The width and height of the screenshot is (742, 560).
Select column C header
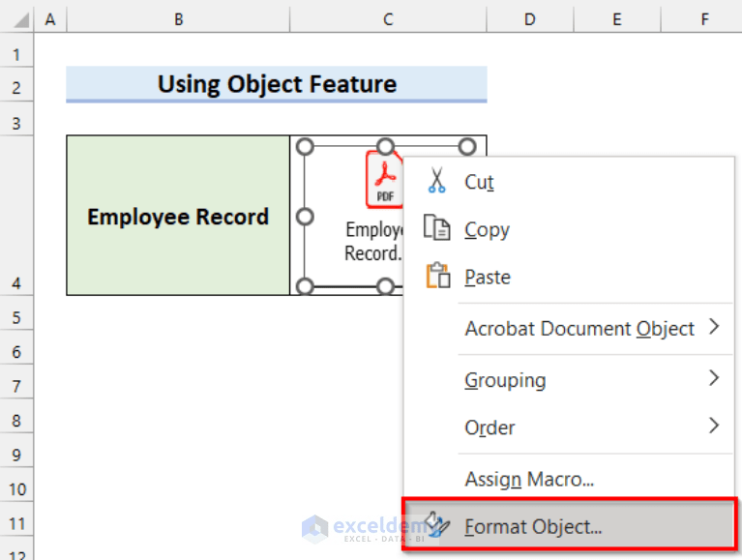pyautogui.click(x=388, y=19)
